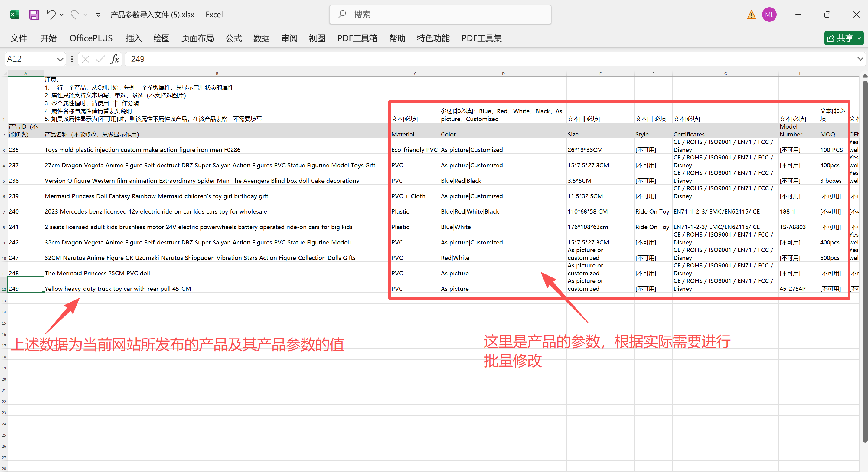Image resolution: width=868 pixels, height=472 pixels.
Task: Open the Quick Access Toolbar customize menu
Action: 98,15
